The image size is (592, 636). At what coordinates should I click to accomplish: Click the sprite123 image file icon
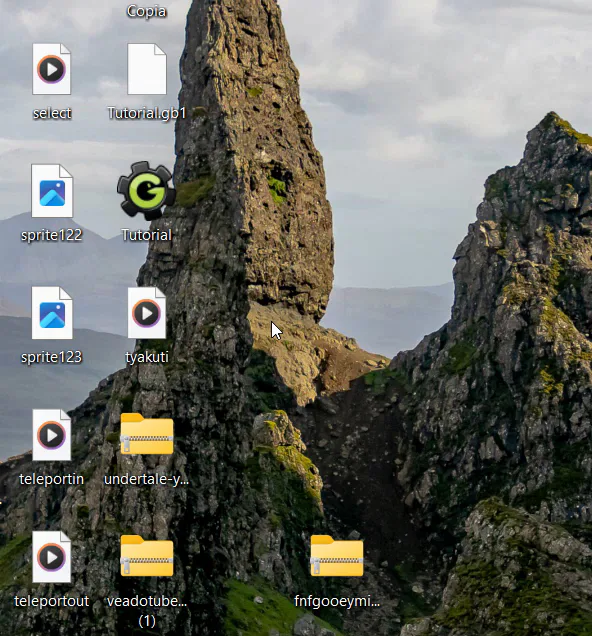52,313
